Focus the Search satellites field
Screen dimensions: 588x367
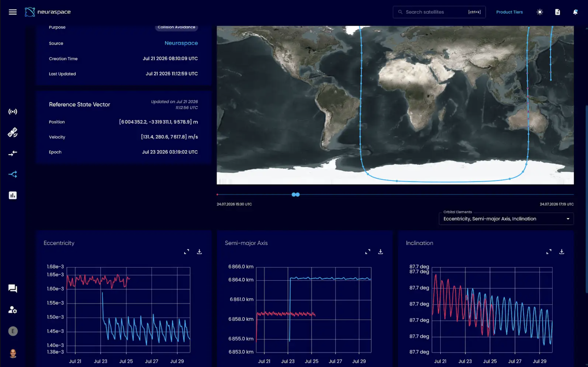tap(439, 12)
